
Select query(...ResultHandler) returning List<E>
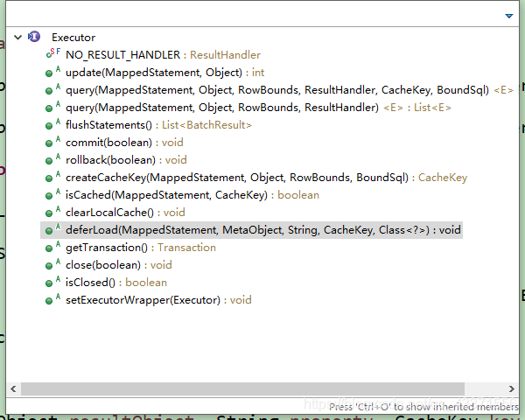(x=258, y=107)
